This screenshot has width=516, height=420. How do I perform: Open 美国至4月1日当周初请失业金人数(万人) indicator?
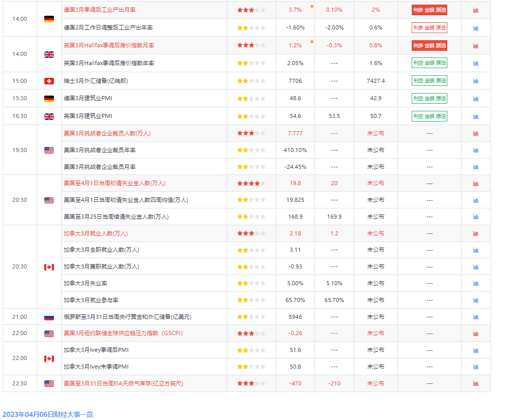pyautogui.click(x=114, y=183)
